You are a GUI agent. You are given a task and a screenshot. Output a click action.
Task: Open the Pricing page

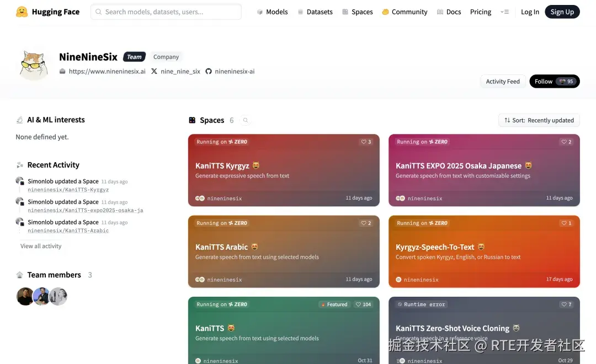click(x=481, y=12)
